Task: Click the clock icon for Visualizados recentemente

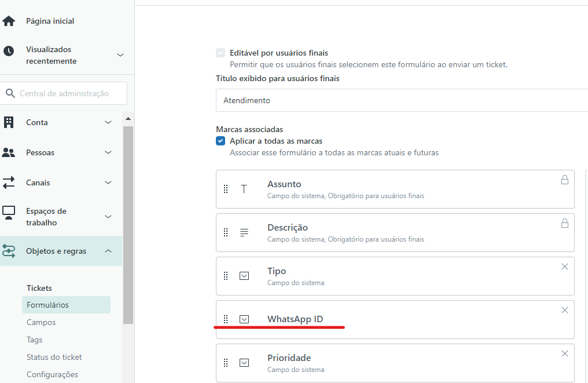Action: [x=9, y=50]
